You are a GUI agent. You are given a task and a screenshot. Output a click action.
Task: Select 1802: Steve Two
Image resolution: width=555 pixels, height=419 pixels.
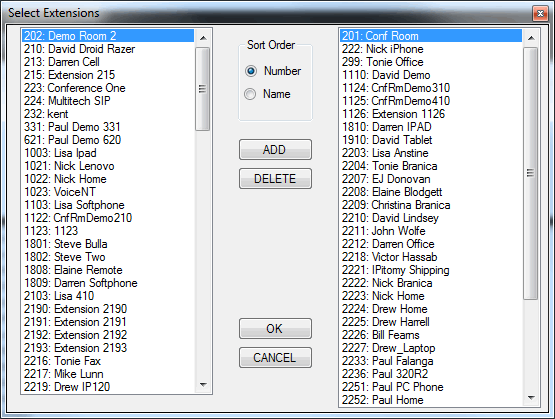[108, 257]
